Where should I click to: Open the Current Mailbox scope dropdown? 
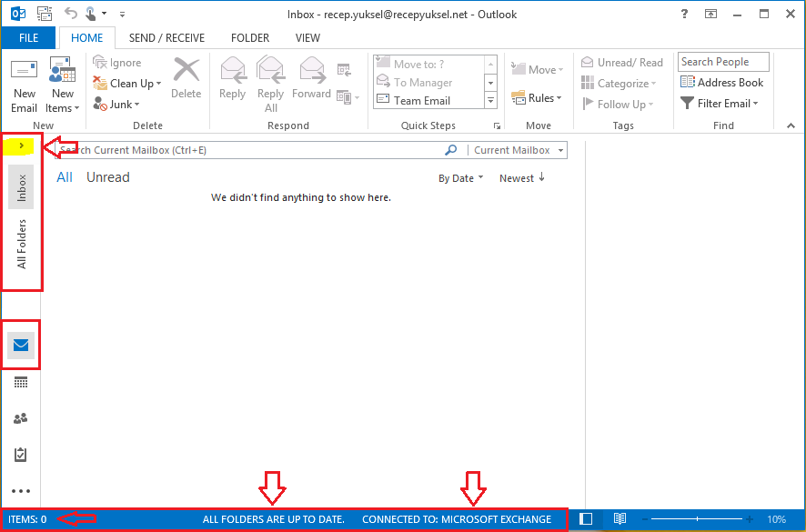519,150
